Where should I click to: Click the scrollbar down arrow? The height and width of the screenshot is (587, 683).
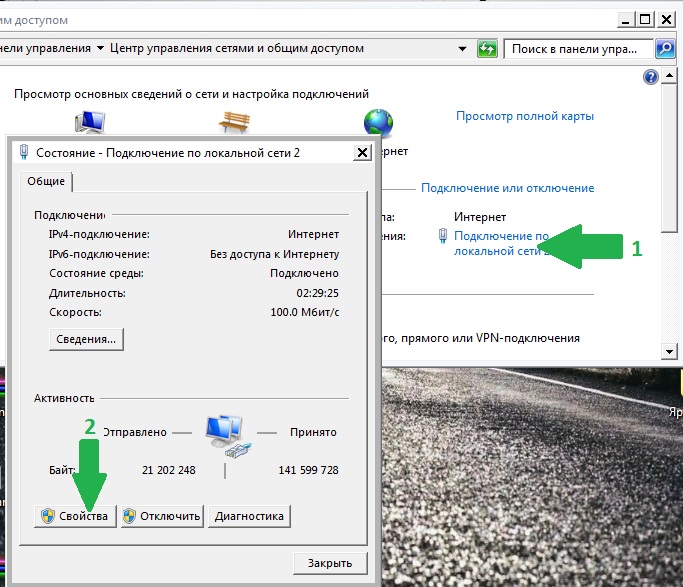click(669, 351)
